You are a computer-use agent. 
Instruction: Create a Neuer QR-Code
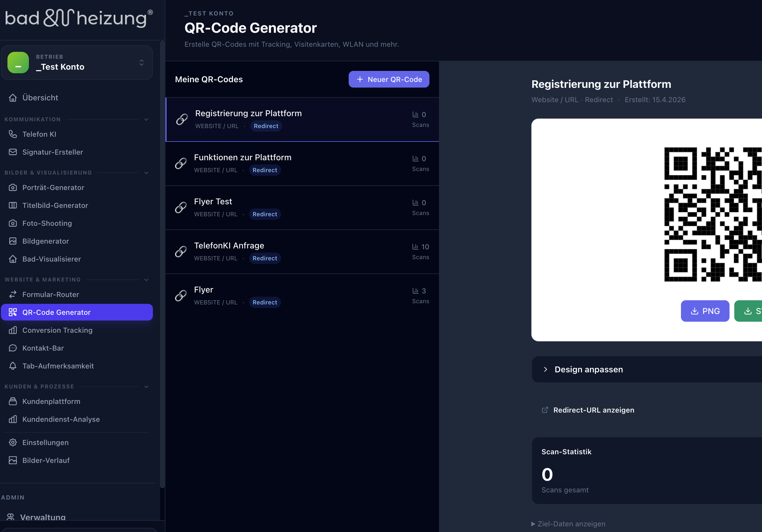[x=389, y=79]
